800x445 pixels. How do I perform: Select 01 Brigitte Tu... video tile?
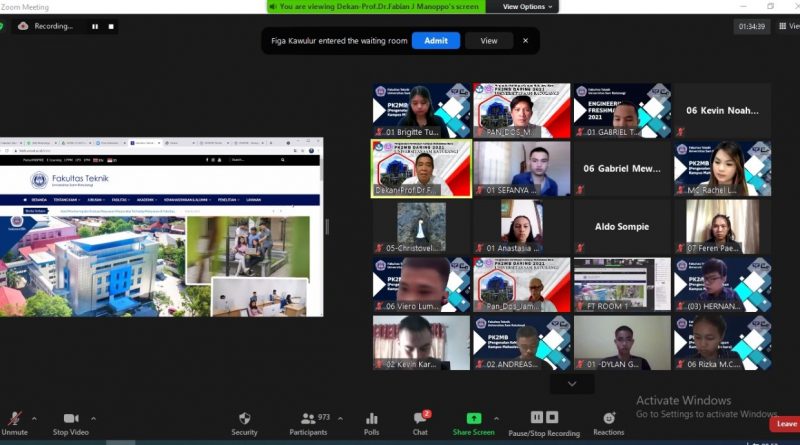pos(421,110)
